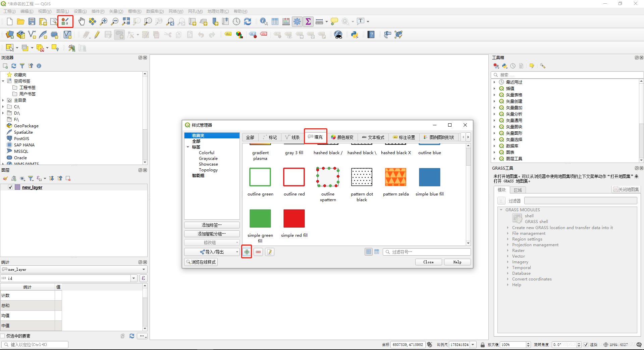Expand the Raster GRASS modules group
Screen dimensions: 644x350
[x=508, y=251]
